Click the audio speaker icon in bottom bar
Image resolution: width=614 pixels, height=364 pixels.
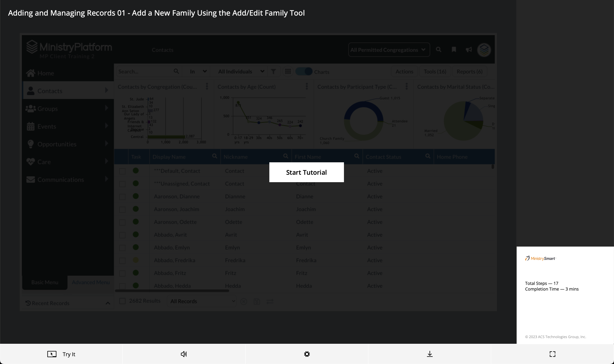pos(184,354)
